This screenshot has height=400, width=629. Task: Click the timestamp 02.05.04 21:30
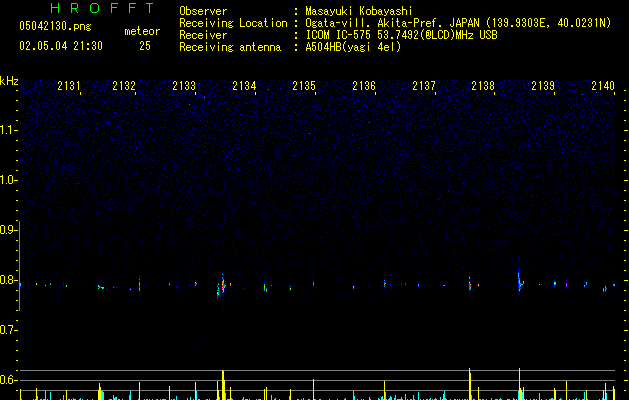coord(61,46)
